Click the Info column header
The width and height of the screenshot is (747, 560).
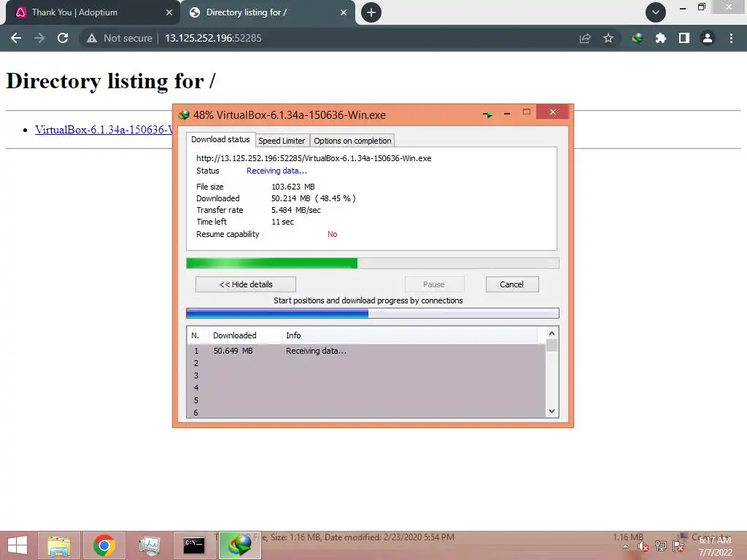pos(410,335)
